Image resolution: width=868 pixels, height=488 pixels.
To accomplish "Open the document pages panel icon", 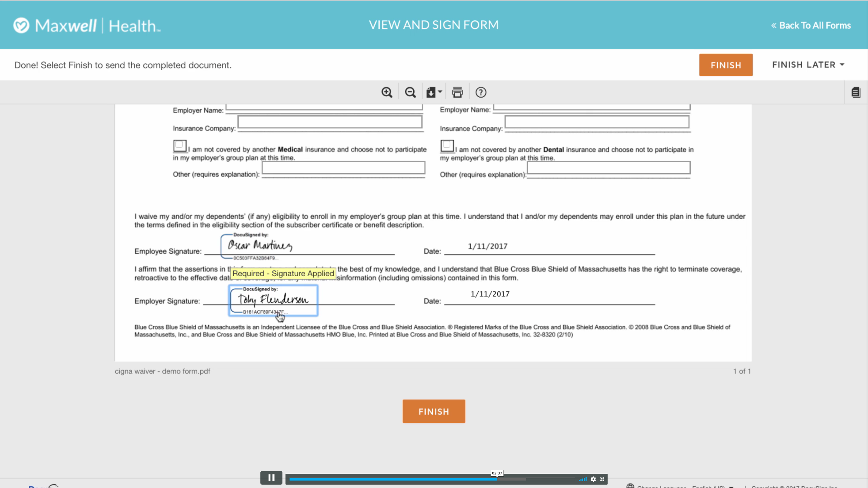I will tap(856, 92).
